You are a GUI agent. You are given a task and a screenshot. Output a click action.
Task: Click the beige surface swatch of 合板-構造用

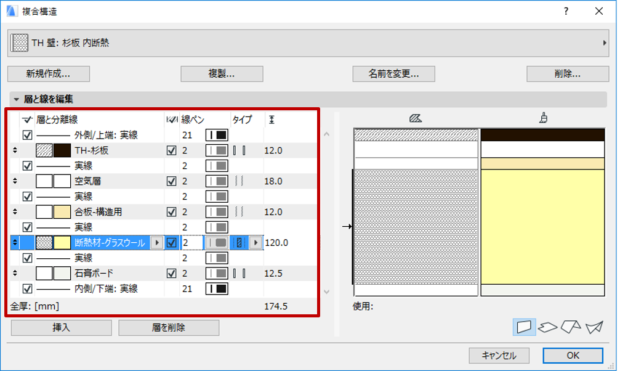(x=62, y=212)
